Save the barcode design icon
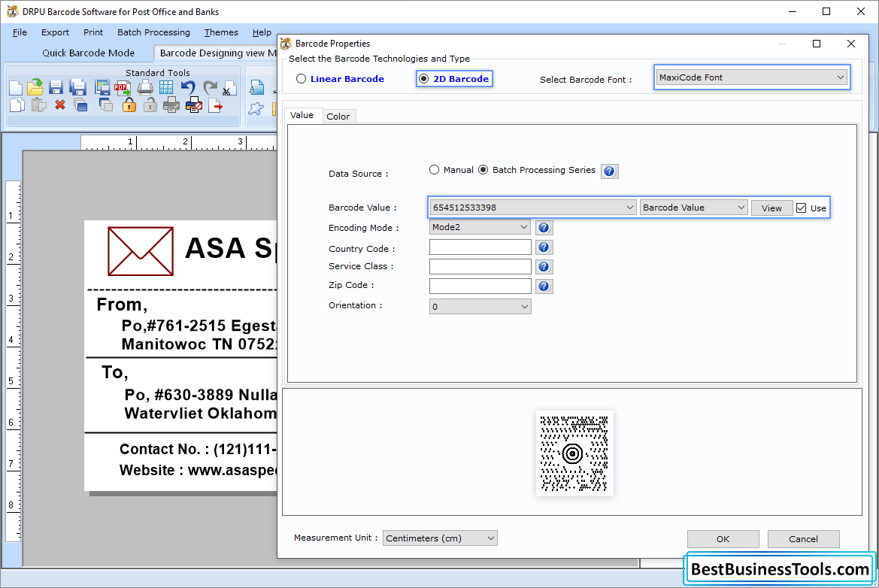Screen dimensions: 879x588 pyautogui.click(x=55, y=86)
